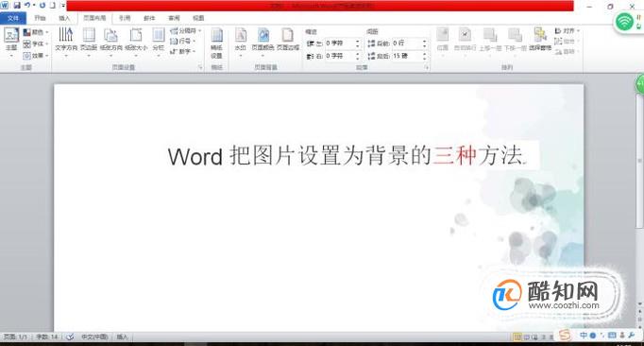
Task: Switch to the 开始 (Home) ribbon tab
Action: 40,18
